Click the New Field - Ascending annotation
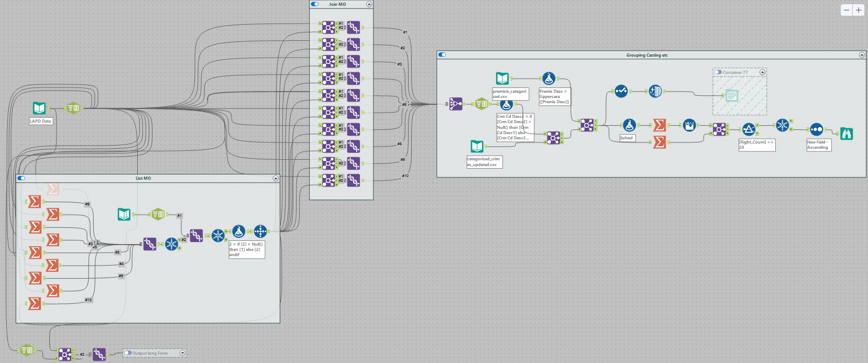Screen dimensions: 868x363 (x=819, y=145)
